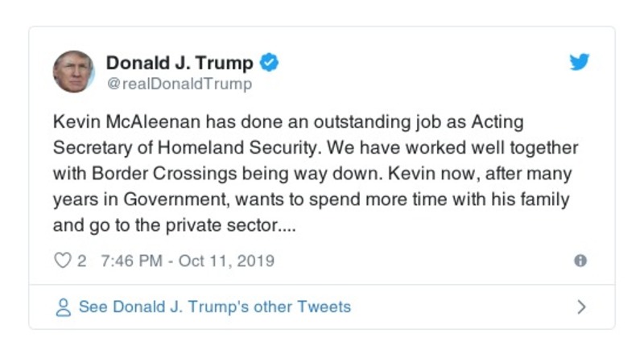644x358 pixels.
Task: Open the tweet info circle icon
Action: point(580,261)
